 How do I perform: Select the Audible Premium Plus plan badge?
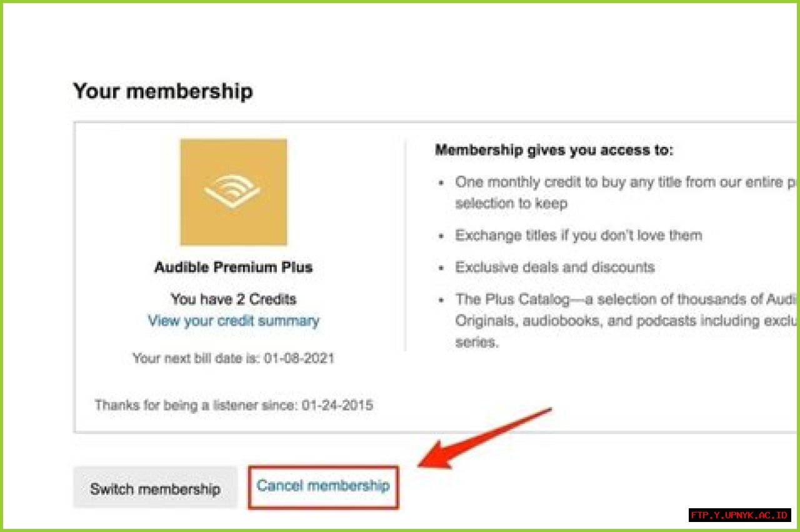click(x=233, y=191)
